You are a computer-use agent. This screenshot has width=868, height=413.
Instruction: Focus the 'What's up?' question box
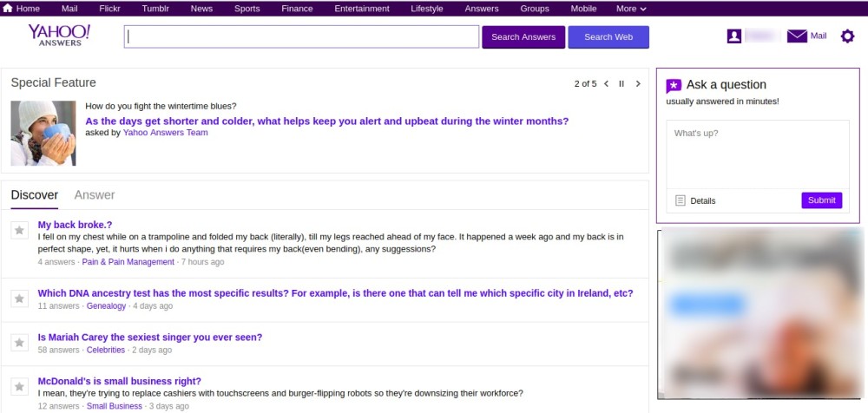[x=757, y=154]
